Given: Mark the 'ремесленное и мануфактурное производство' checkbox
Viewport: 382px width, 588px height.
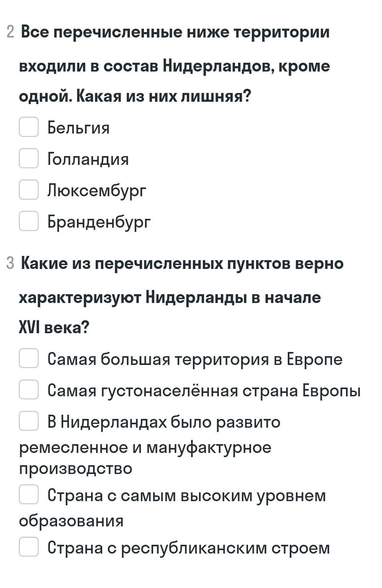Looking at the screenshot, I should [x=29, y=421].
